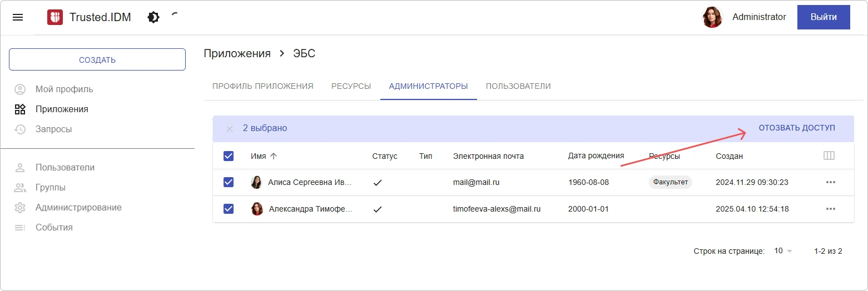Go to Приложения in the breadcrumb
This screenshot has height=291, width=868.
[237, 53]
